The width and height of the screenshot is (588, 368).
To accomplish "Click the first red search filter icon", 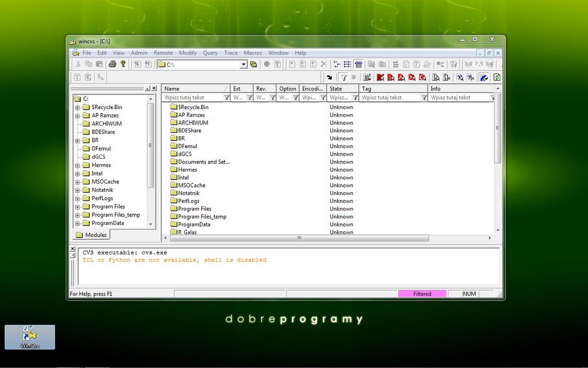I will (x=379, y=77).
